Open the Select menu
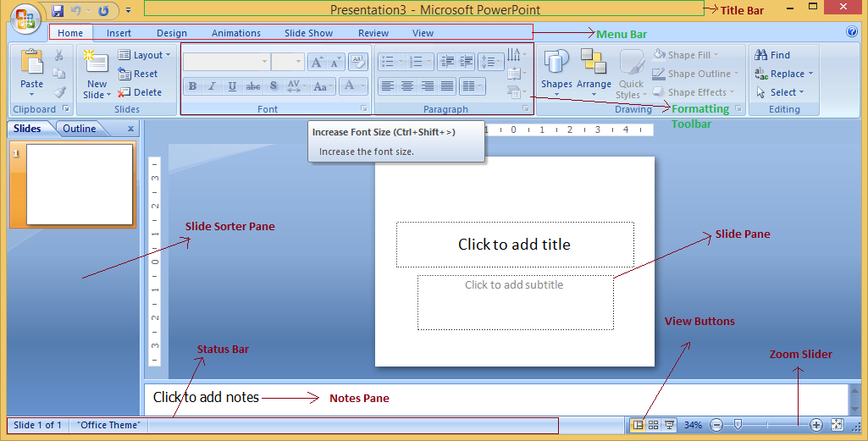The image size is (868, 441). (780, 92)
